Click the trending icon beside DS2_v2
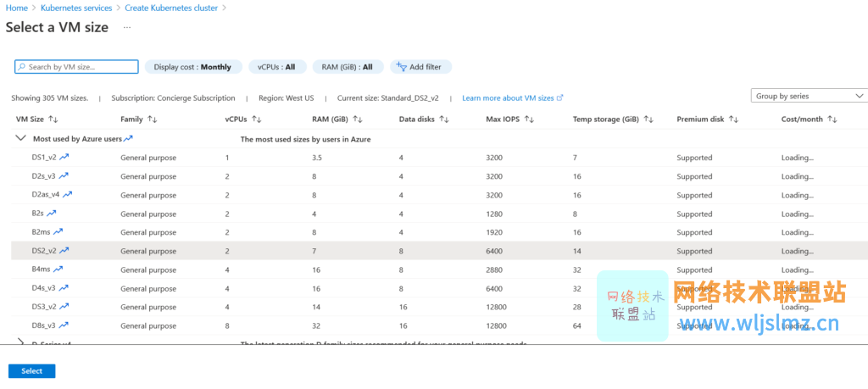 point(64,250)
